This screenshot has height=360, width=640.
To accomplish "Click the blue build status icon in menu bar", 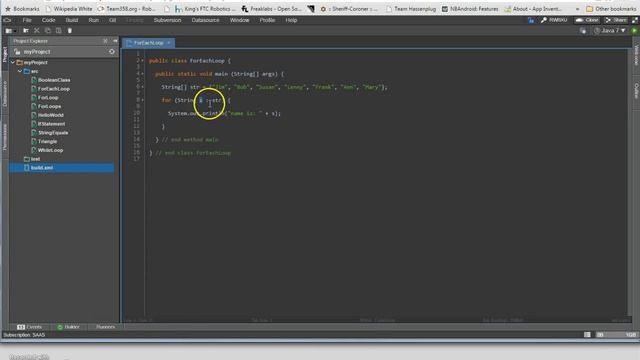I will click(531, 20).
